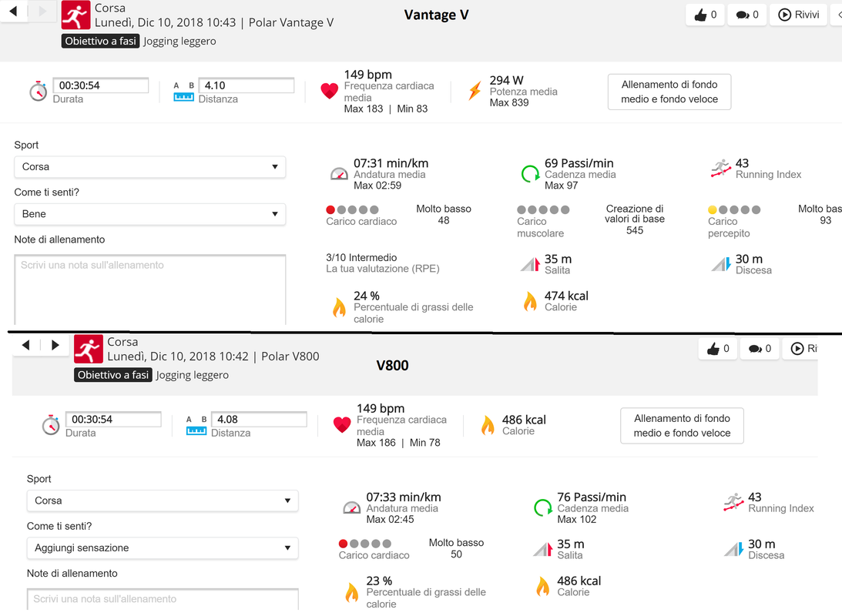The image size is (842, 616).
Task: Click the 07:33 min/km pace value
Action: 404,497
